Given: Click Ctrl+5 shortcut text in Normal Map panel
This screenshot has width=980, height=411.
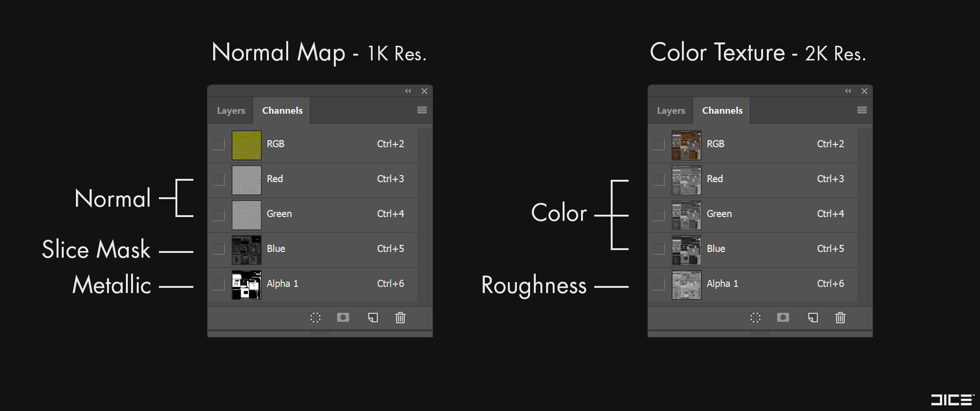Looking at the screenshot, I should [x=390, y=249].
